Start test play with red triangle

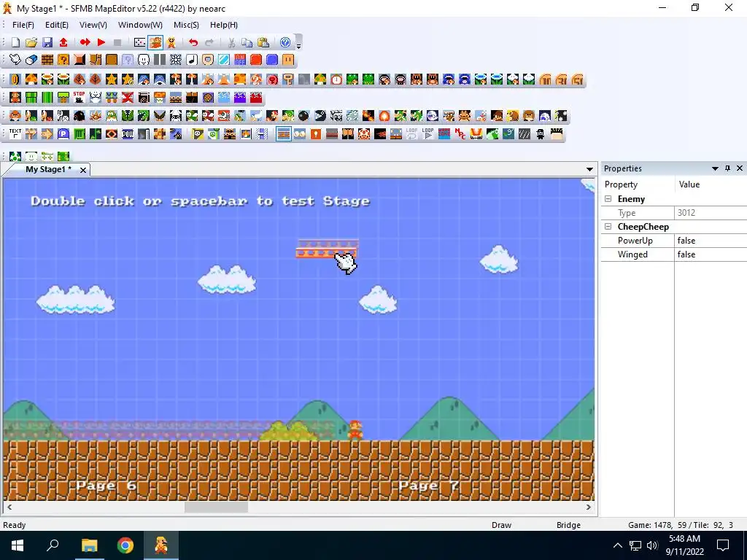click(101, 42)
